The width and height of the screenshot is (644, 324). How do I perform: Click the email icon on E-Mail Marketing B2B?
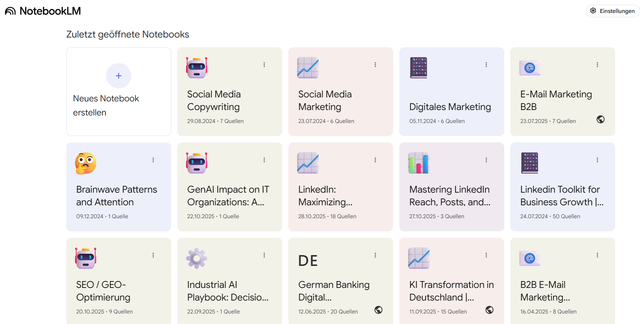point(529,67)
